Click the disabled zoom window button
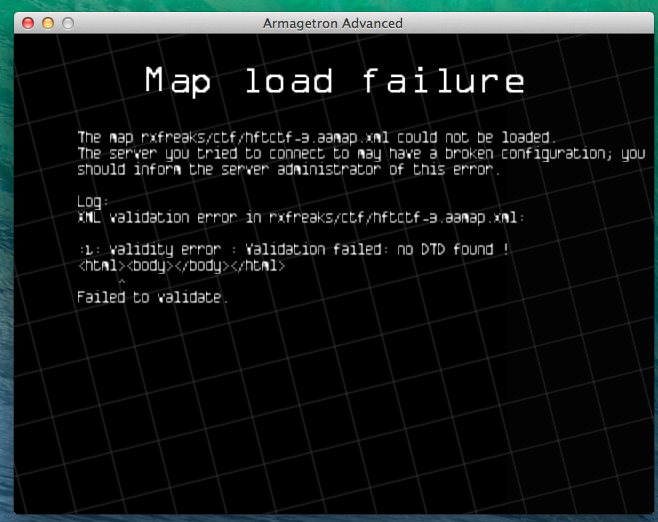The image size is (658, 522). pyautogui.click(x=68, y=23)
